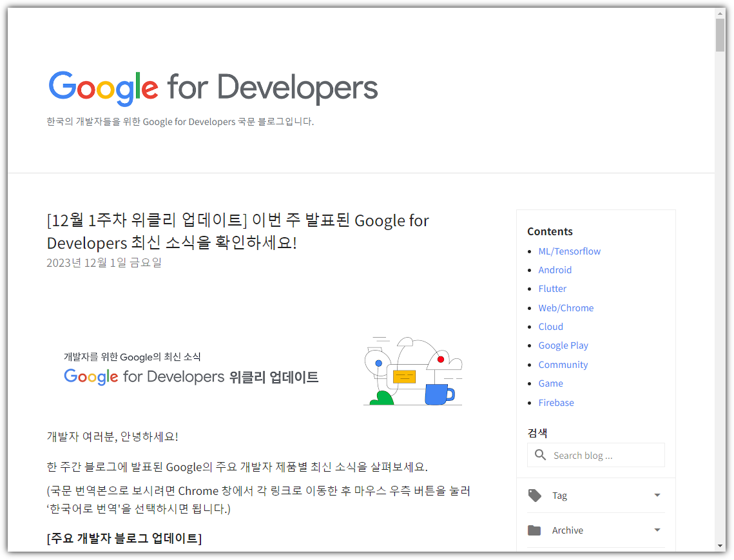Click the Tag label text
This screenshot has height=560, width=734.
pyautogui.click(x=559, y=496)
